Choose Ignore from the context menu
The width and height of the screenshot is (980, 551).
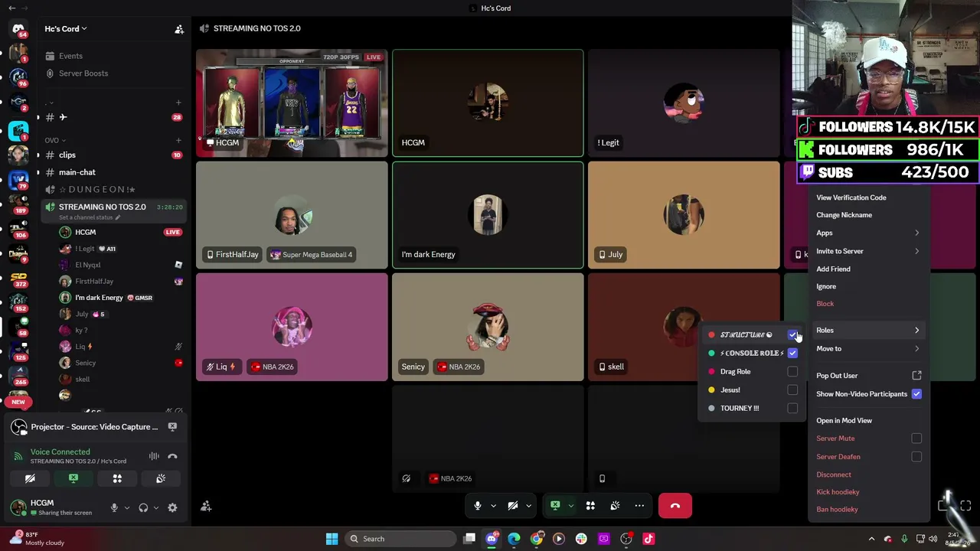coord(826,286)
